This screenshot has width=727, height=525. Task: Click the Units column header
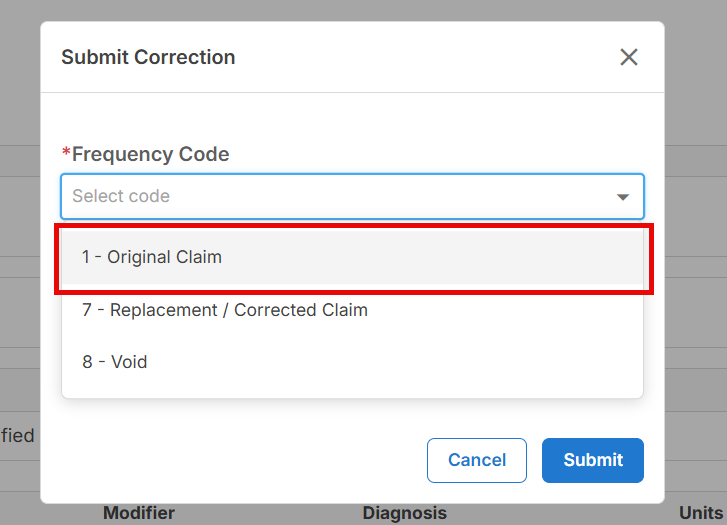point(701,513)
